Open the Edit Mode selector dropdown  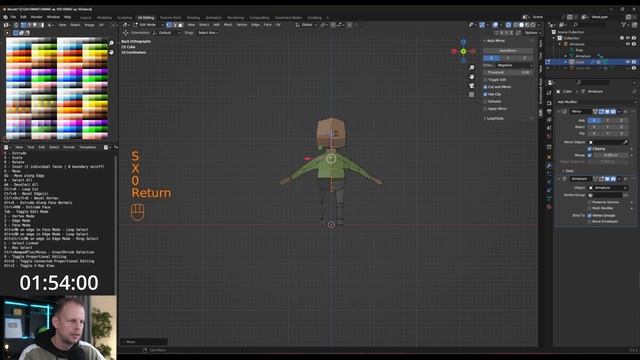click(148, 25)
